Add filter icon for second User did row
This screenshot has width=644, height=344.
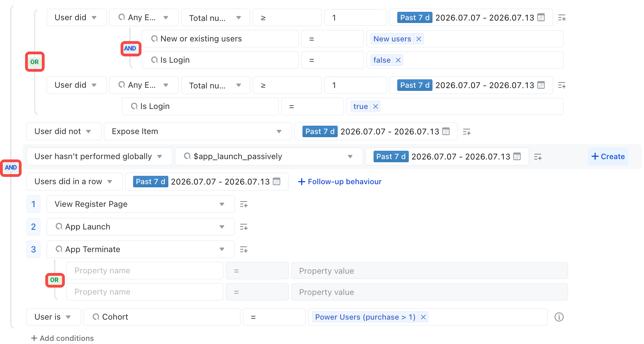562,85
